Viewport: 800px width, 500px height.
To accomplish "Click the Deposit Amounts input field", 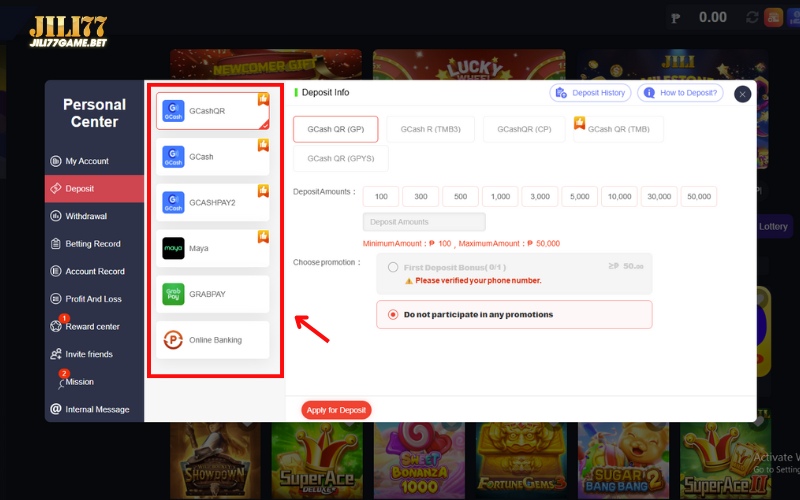I will tap(424, 222).
